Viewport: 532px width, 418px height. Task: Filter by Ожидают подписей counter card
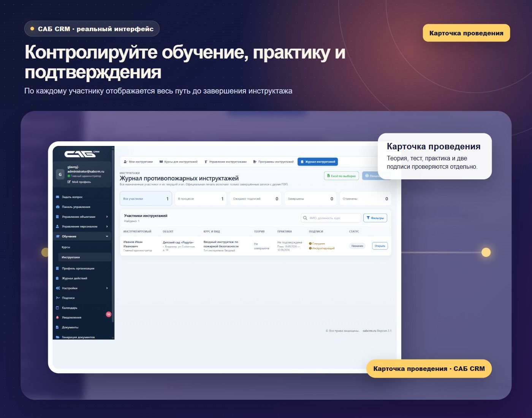255,198
